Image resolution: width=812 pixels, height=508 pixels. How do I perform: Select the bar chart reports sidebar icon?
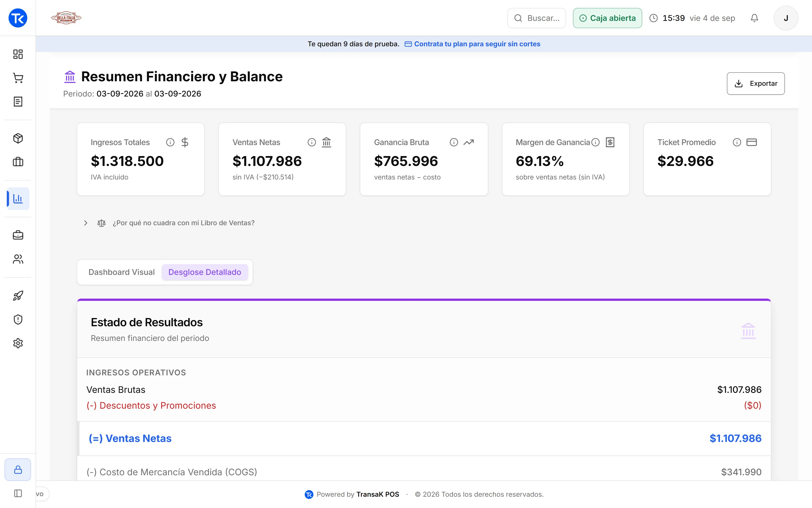(x=18, y=199)
